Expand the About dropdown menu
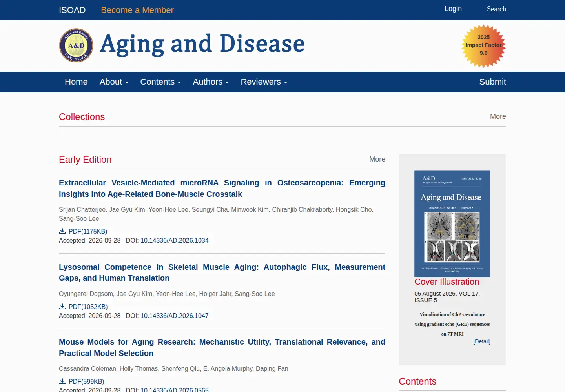Viewport: 565px width, 392px height. pos(114,82)
